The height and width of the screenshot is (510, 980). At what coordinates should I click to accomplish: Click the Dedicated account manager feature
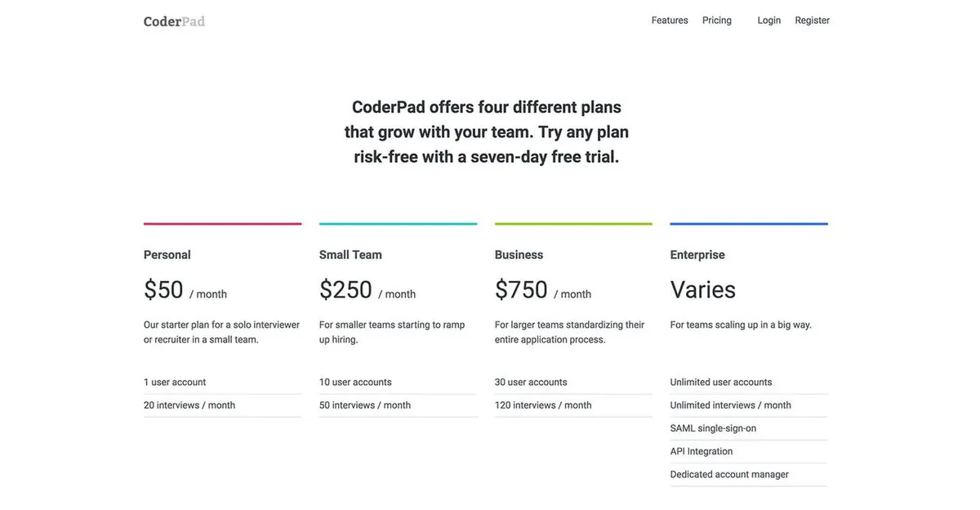coord(729,474)
